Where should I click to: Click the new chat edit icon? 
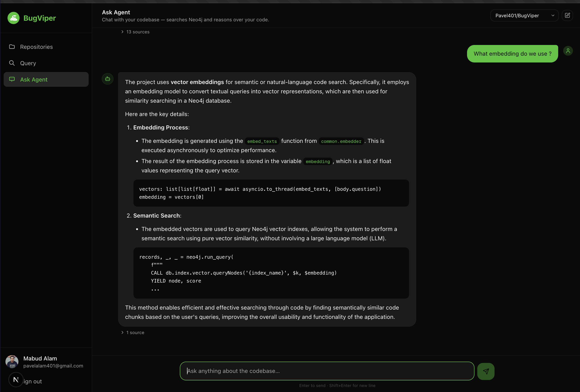[x=567, y=15]
